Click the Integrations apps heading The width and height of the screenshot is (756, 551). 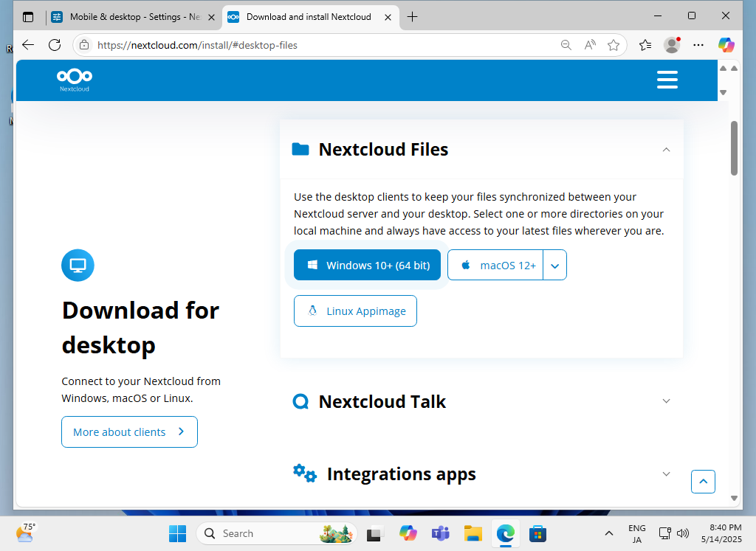coord(401,474)
